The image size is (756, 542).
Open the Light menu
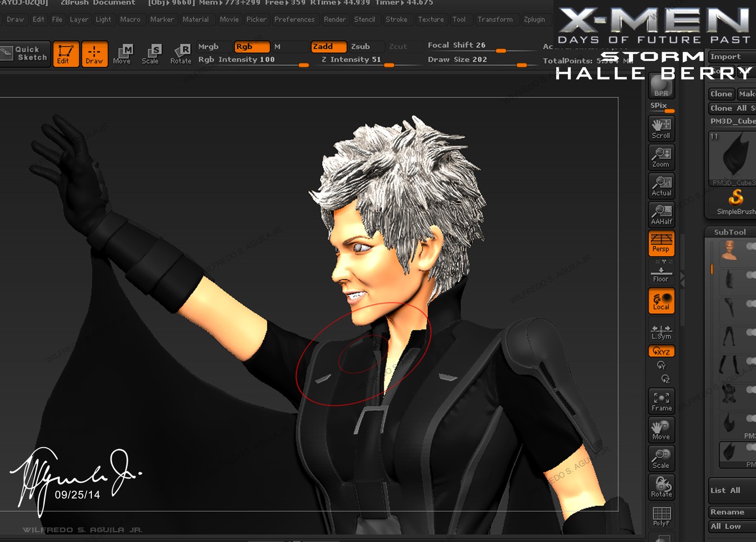pos(103,20)
